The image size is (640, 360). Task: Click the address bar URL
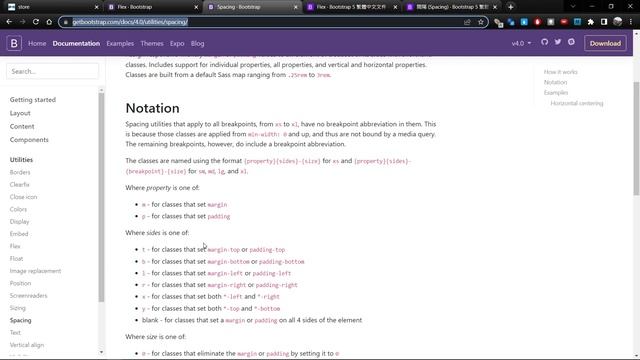click(x=130, y=22)
